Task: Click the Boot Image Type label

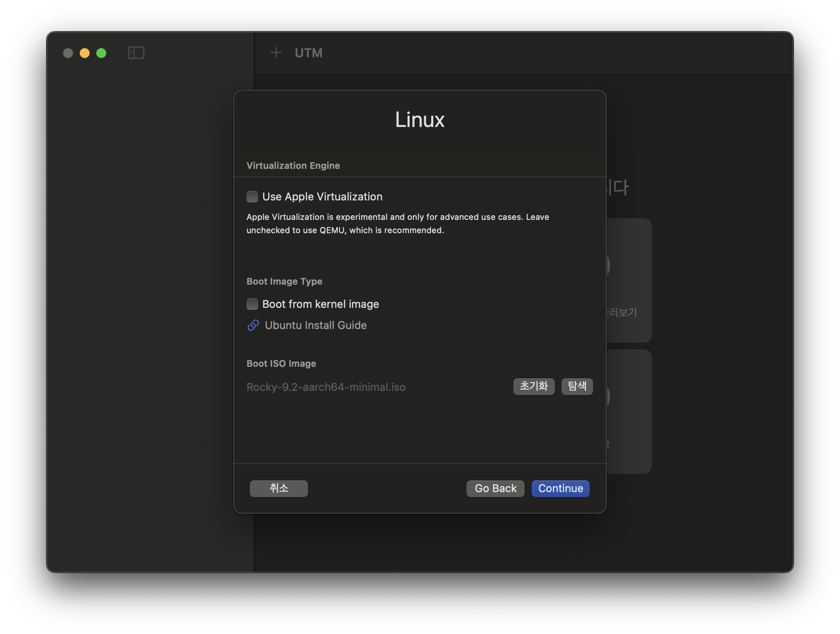Action: click(x=284, y=281)
